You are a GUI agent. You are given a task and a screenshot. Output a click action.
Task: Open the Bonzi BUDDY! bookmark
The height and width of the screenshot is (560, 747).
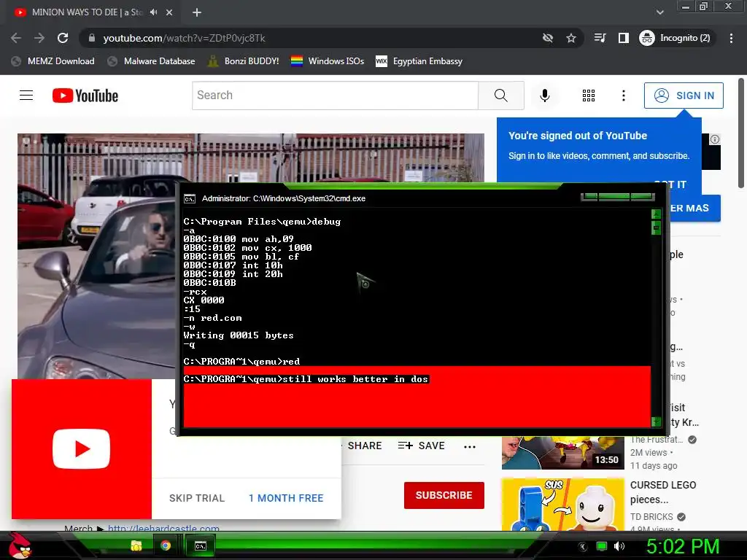click(x=244, y=61)
